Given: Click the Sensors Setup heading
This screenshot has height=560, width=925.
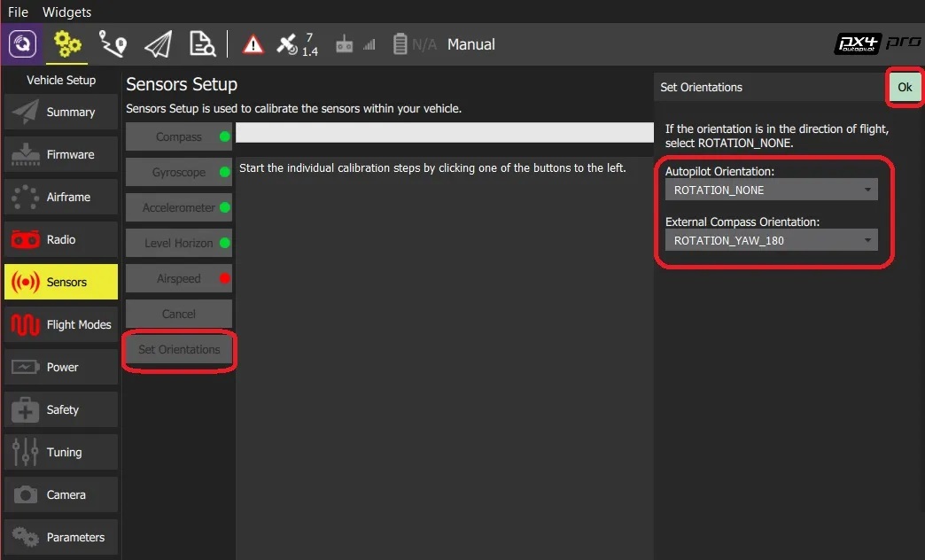Looking at the screenshot, I should point(182,84).
